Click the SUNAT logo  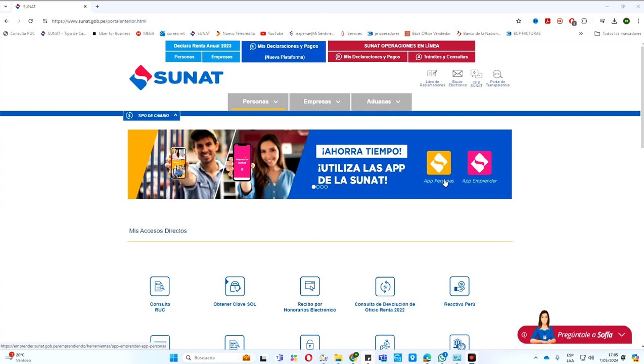176,77
